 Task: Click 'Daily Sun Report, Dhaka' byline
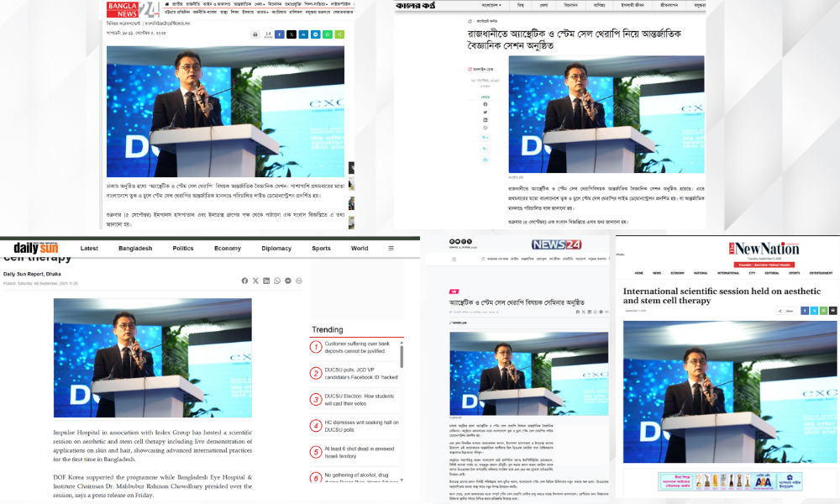pyautogui.click(x=32, y=274)
